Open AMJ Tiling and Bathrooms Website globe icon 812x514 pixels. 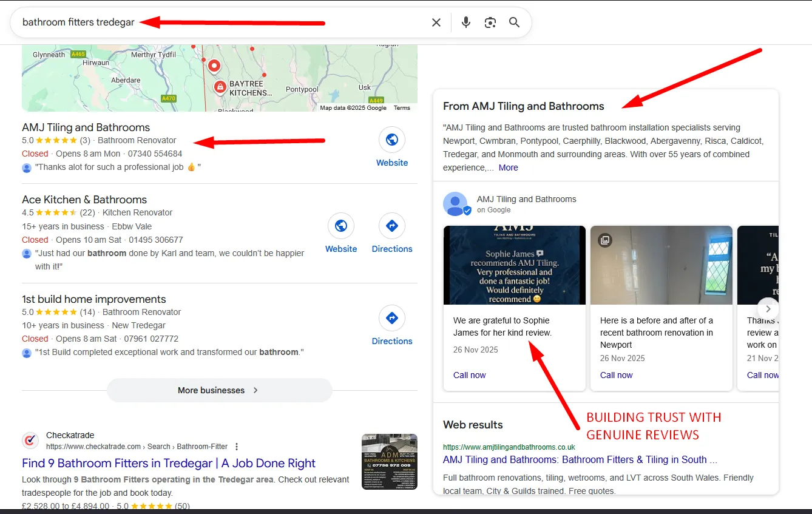[392, 140]
